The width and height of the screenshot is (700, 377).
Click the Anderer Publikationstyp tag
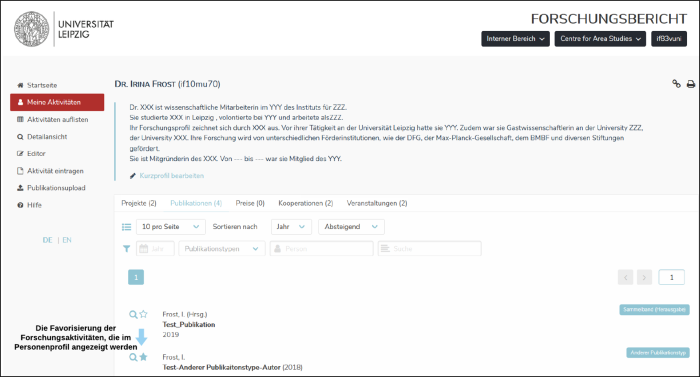coord(658,353)
